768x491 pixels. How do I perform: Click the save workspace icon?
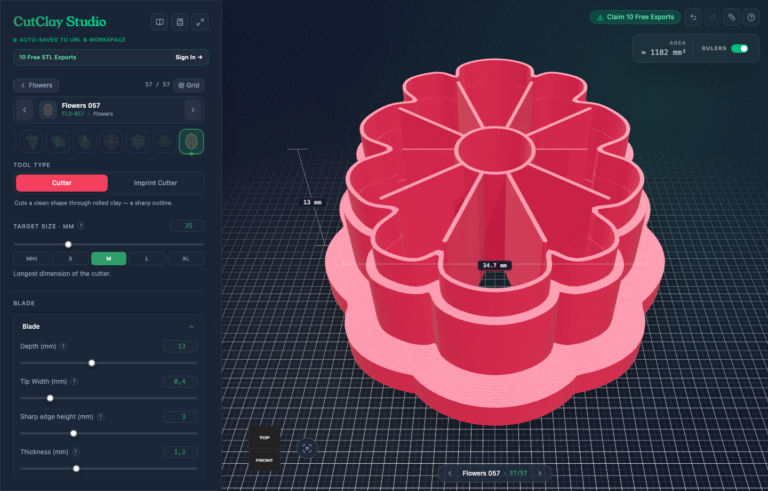click(180, 22)
